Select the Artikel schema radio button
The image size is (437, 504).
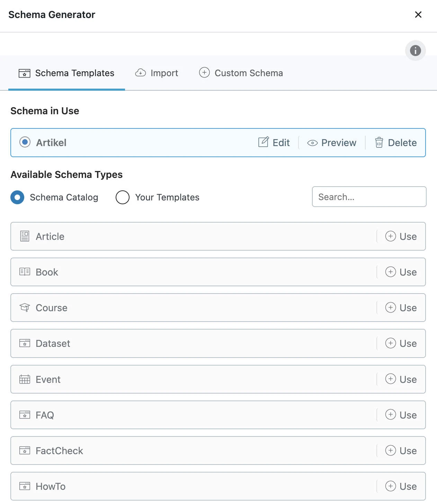click(25, 142)
